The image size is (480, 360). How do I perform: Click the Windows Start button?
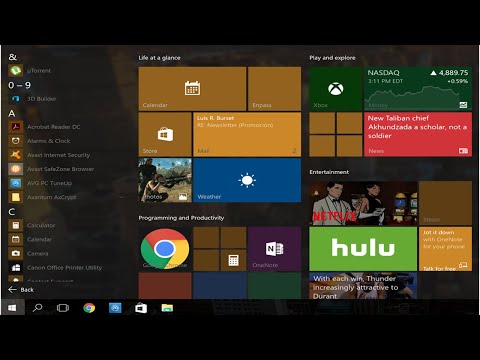click(12, 308)
